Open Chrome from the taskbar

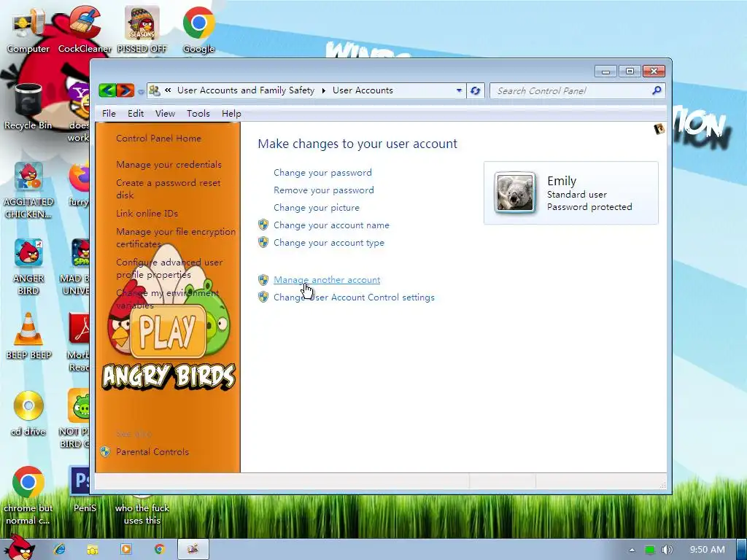tap(159, 549)
